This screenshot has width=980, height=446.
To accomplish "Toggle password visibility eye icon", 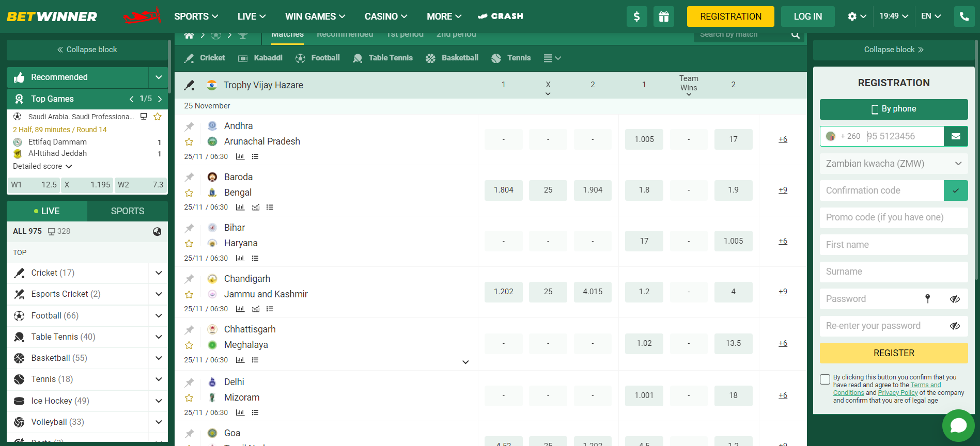I will tap(955, 299).
